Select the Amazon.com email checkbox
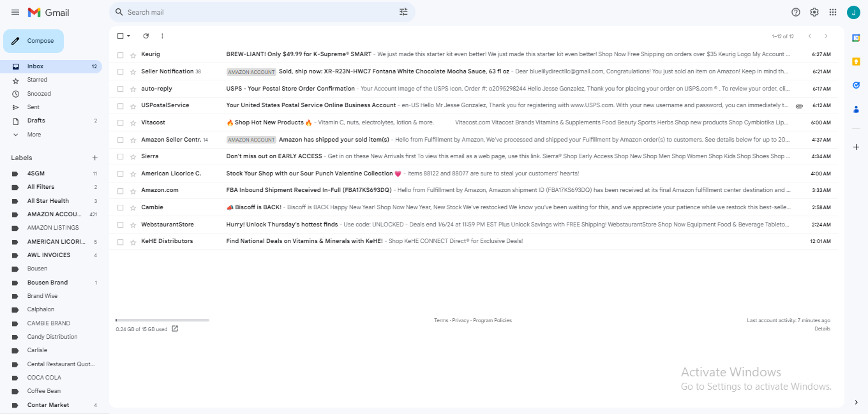Image resolution: width=868 pixels, height=414 pixels. pyautogui.click(x=121, y=190)
